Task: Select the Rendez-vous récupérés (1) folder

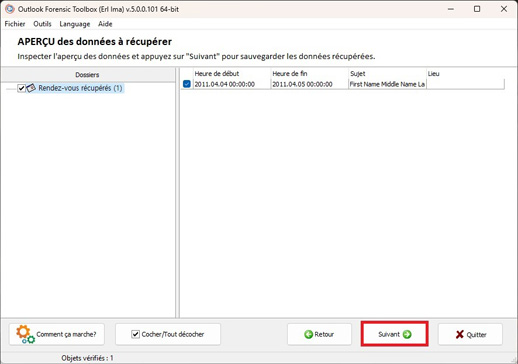Action: (80, 88)
